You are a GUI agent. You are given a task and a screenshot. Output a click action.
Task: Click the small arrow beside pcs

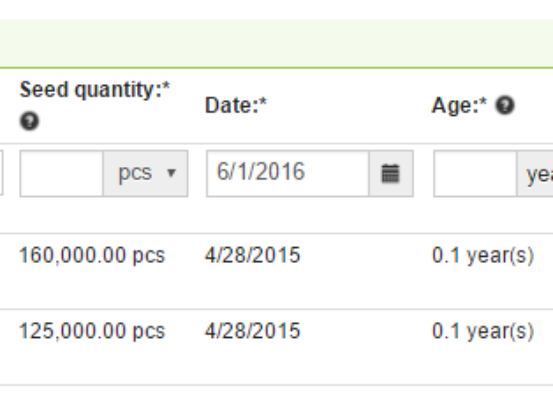(171, 173)
